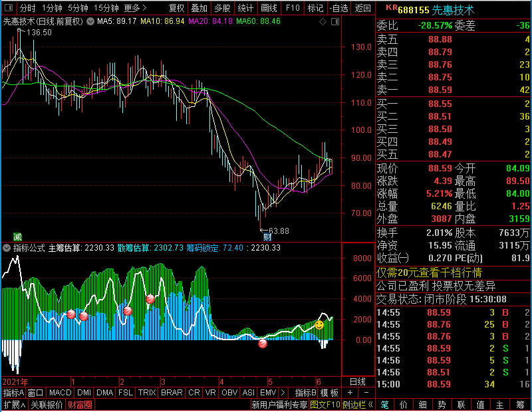Show more indicators with > arrow

[x=283, y=393]
